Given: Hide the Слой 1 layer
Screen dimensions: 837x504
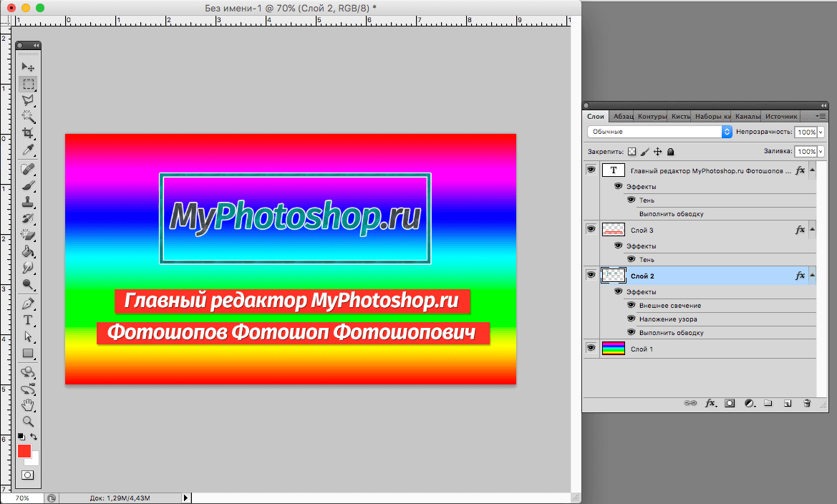Looking at the screenshot, I should point(591,349).
